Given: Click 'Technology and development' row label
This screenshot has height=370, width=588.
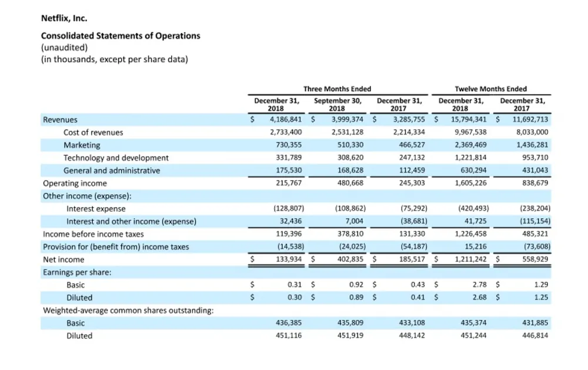Looking at the screenshot, I should pyautogui.click(x=116, y=158).
